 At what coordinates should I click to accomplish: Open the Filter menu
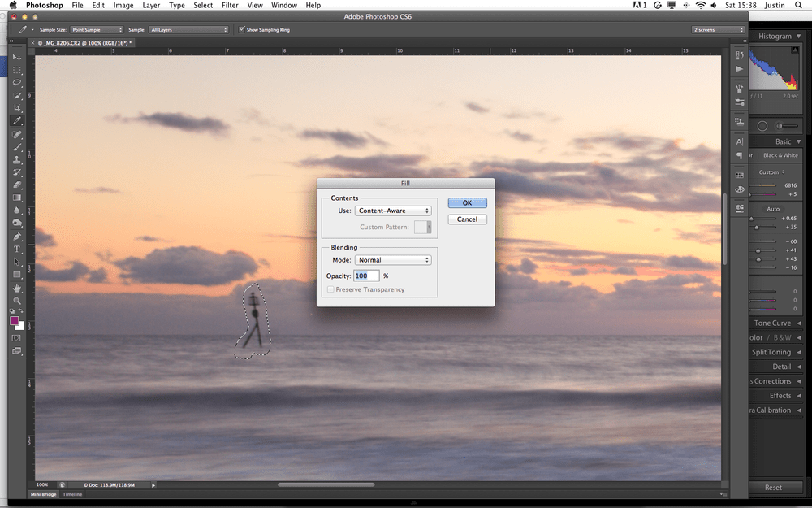[228, 5]
